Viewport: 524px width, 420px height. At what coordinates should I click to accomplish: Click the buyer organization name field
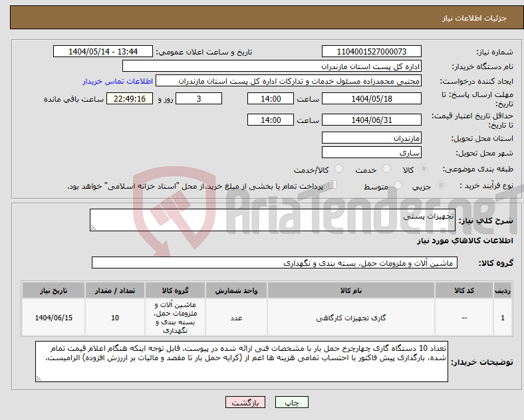coord(272,66)
